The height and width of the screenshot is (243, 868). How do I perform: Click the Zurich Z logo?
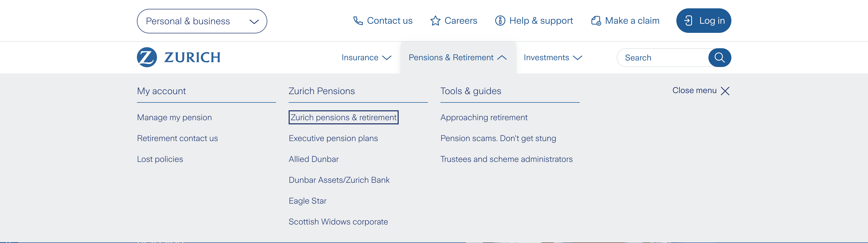pos(147,57)
